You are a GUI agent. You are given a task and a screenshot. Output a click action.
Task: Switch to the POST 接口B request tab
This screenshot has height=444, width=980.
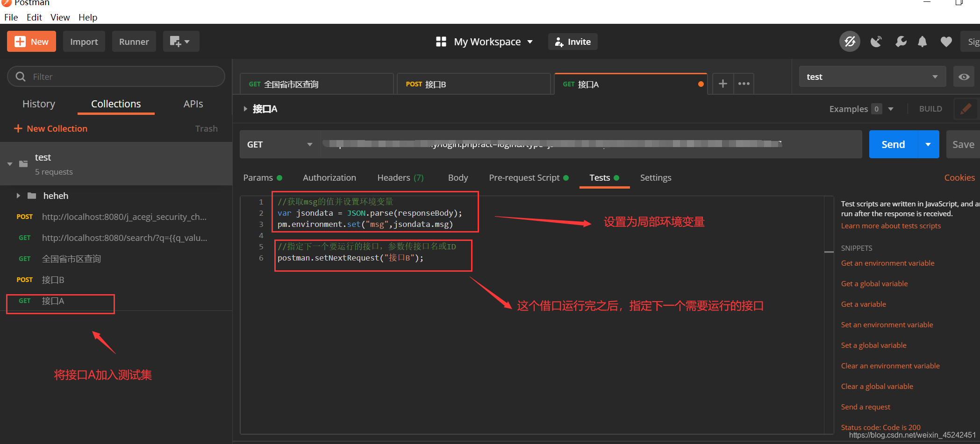coord(473,84)
